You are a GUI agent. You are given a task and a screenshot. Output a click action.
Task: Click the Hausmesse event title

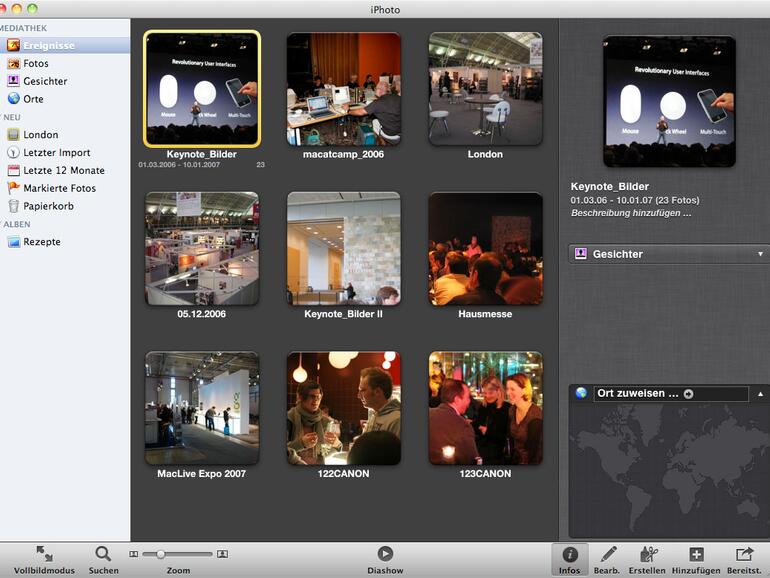coord(485,314)
